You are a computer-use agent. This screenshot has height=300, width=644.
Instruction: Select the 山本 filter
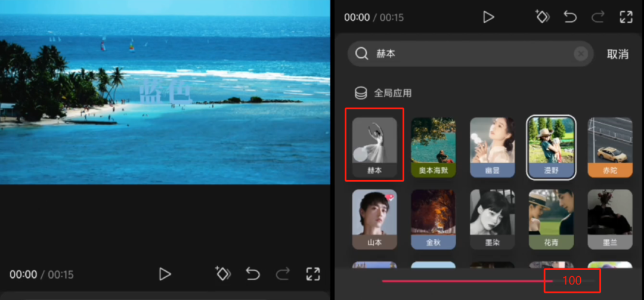click(x=374, y=219)
